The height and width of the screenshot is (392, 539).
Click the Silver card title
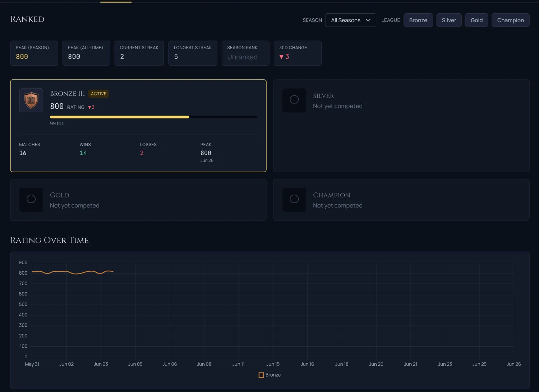[323, 95]
